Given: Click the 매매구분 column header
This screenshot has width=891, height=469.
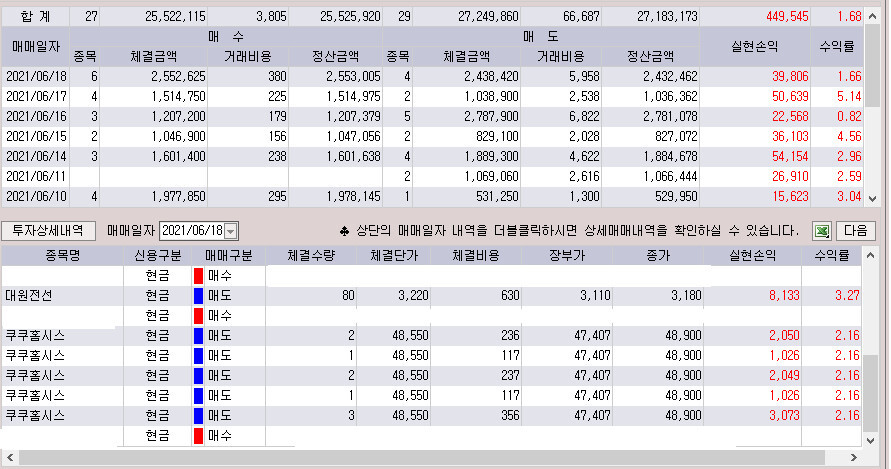Looking at the screenshot, I should 228,255.
